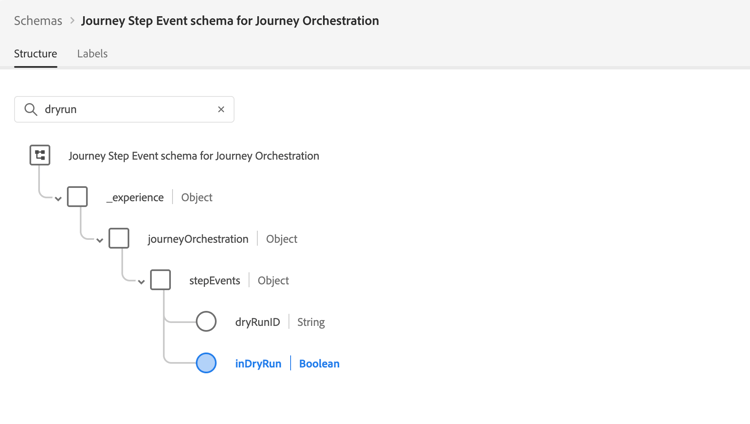Click the journeyOrchestration object square icon
The width and height of the screenshot is (750, 424).
(119, 238)
